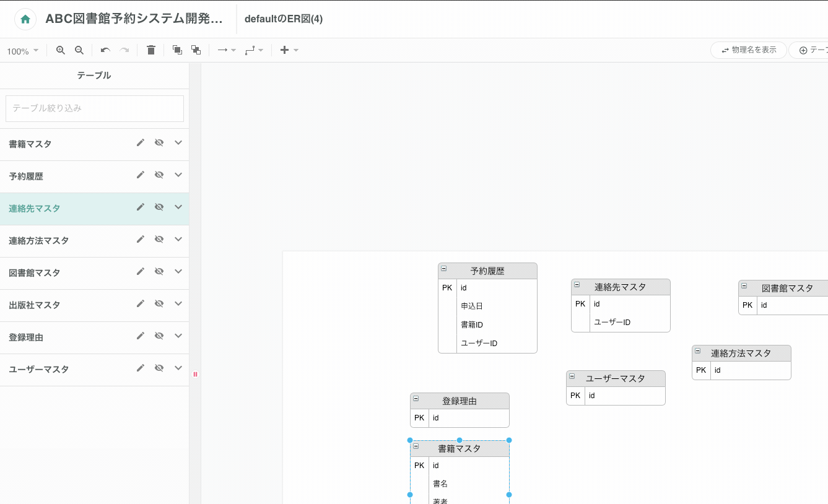This screenshot has width=828, height=504.
Task: Expand the 図書館マスタ table details
Action: tap(178, 271)
